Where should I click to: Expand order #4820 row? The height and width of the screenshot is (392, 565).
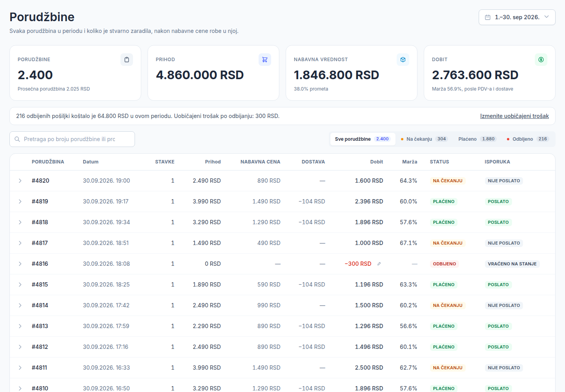click(x=20, y=181)
